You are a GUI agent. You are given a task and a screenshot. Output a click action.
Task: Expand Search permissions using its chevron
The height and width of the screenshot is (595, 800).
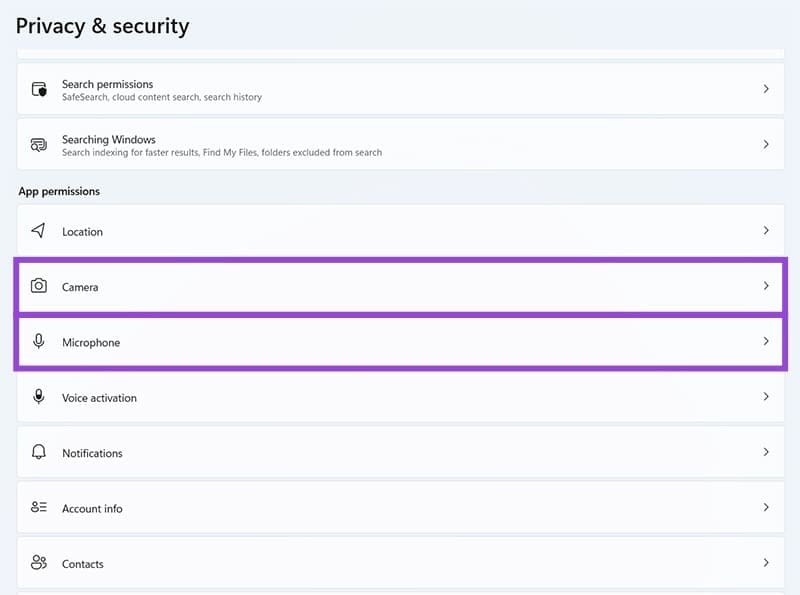click(x=766, y=89)
